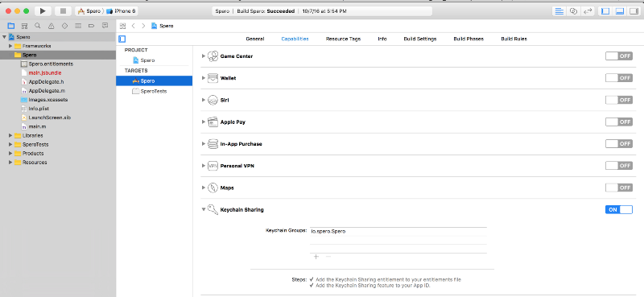Screen dimensions: 644x297
Task: Switch to the Info tab
Action: pyautogui.click(x=382, y=39)
